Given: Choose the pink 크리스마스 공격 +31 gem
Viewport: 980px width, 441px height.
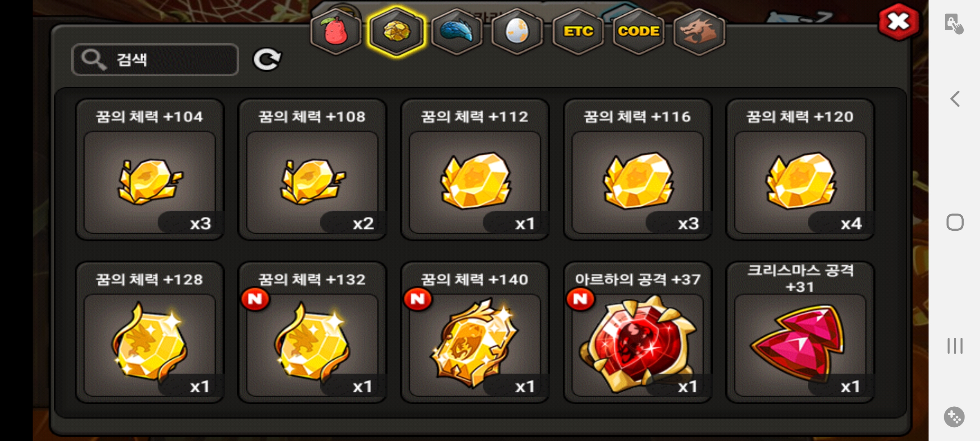Looking at the screenshot, I should tap(800, 332).
